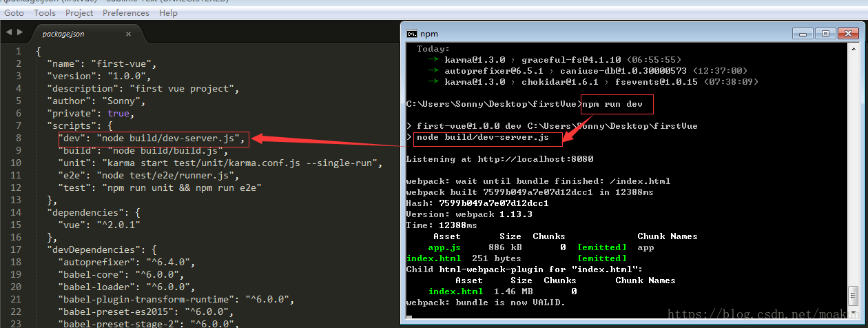Click "node build/dev-server.js" in npm console
The image size is (868, 328).
point(483,137)
